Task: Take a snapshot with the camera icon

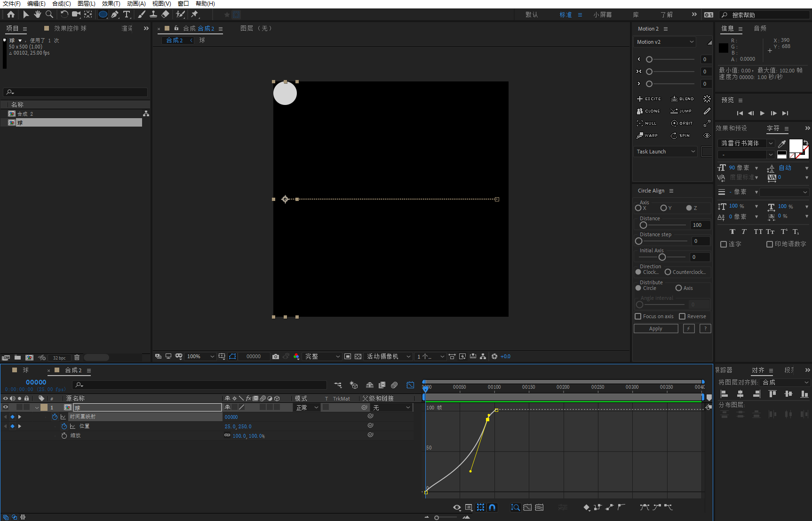Action: point(276,357)
